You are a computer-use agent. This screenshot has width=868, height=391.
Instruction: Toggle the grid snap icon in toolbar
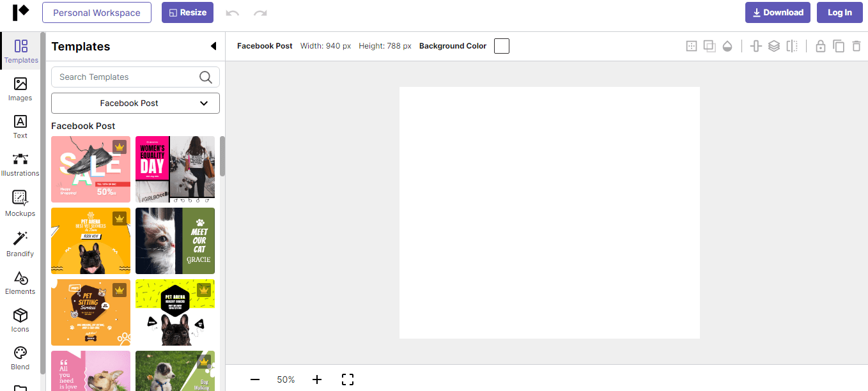pos(692,46)
